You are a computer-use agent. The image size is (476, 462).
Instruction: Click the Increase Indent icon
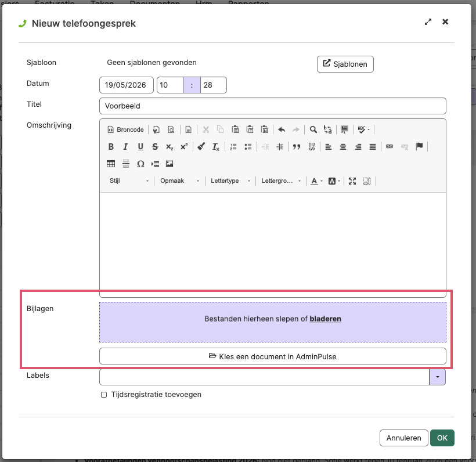click(280, 147)
